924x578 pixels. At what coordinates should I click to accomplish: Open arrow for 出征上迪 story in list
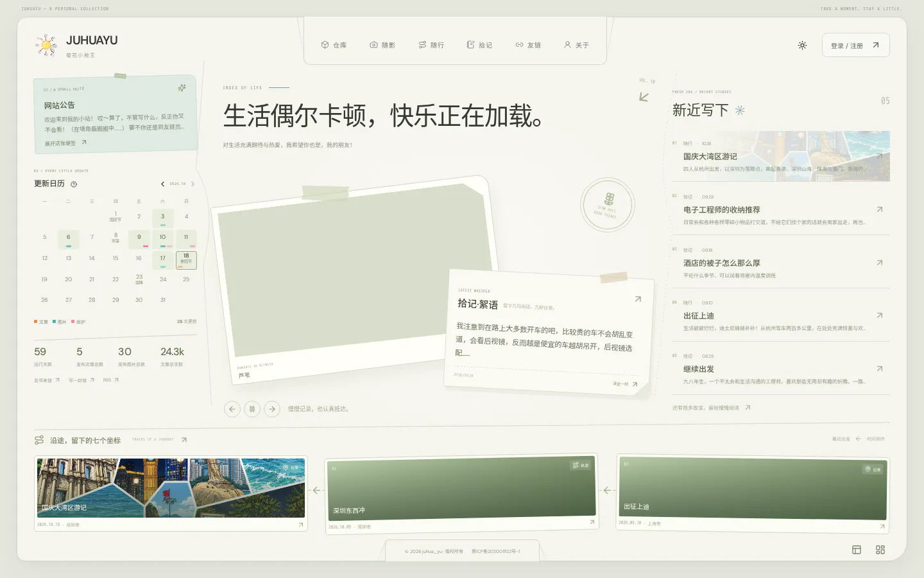[880, 315]
